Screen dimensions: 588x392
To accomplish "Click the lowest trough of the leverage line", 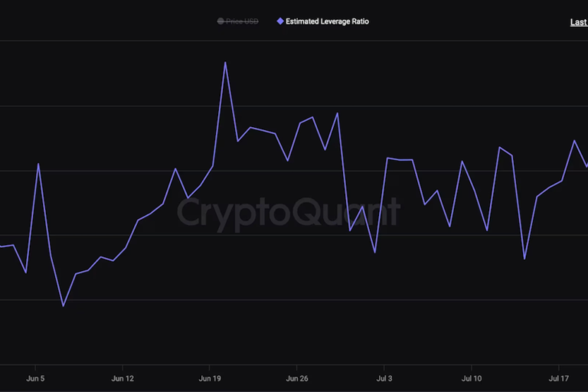I will 63,305.
